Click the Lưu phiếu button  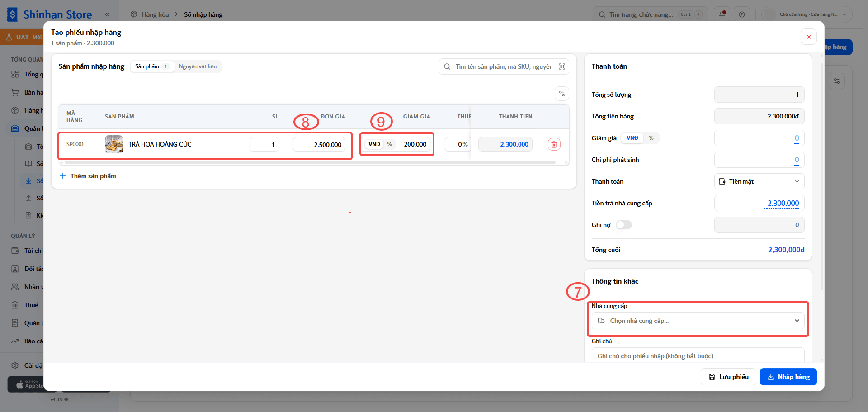tap(728, 377)
